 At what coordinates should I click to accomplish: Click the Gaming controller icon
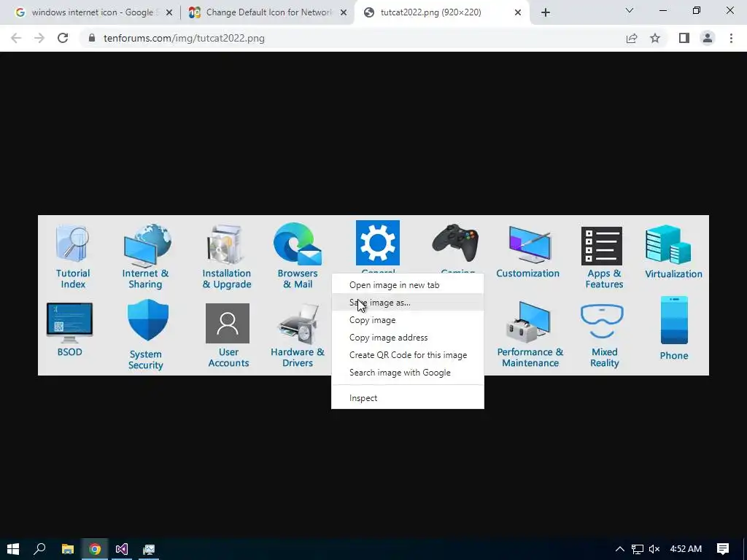click(x=455, y=243)
